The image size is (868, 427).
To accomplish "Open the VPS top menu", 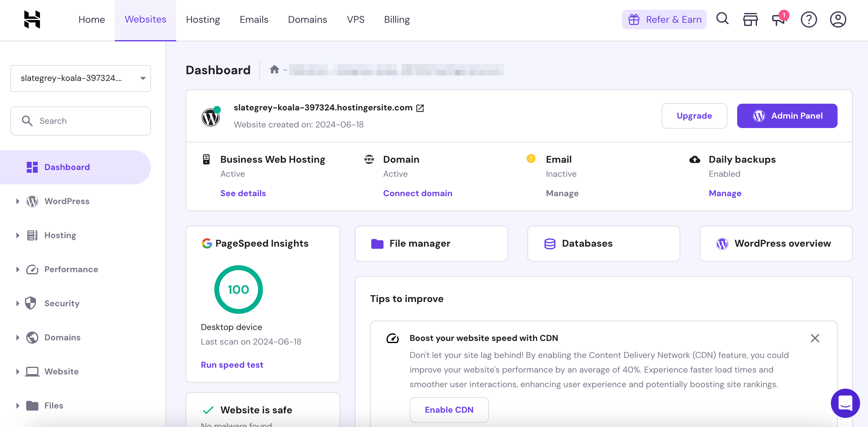I will click(355, 19).
